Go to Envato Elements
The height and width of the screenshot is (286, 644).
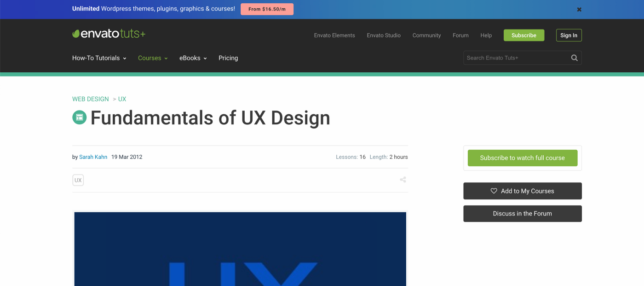tap(334, 35)
